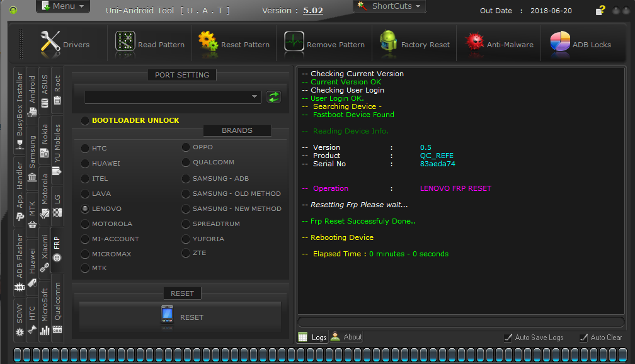635x364 pixels.
Task: Click the blue segmented progress bar
Action: (320, 355)
